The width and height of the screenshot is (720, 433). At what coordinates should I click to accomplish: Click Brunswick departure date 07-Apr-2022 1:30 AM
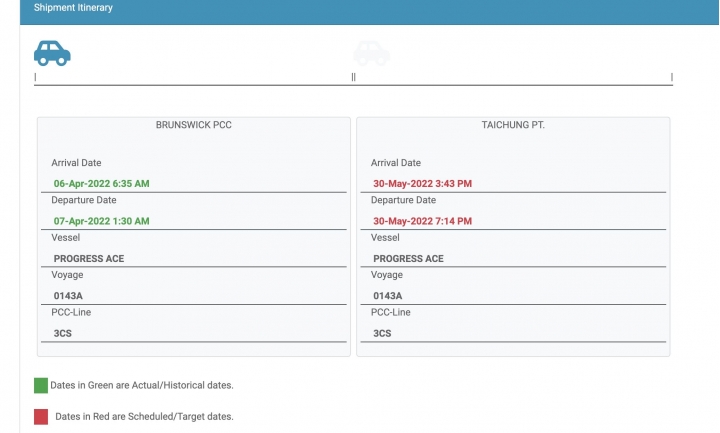101,221
